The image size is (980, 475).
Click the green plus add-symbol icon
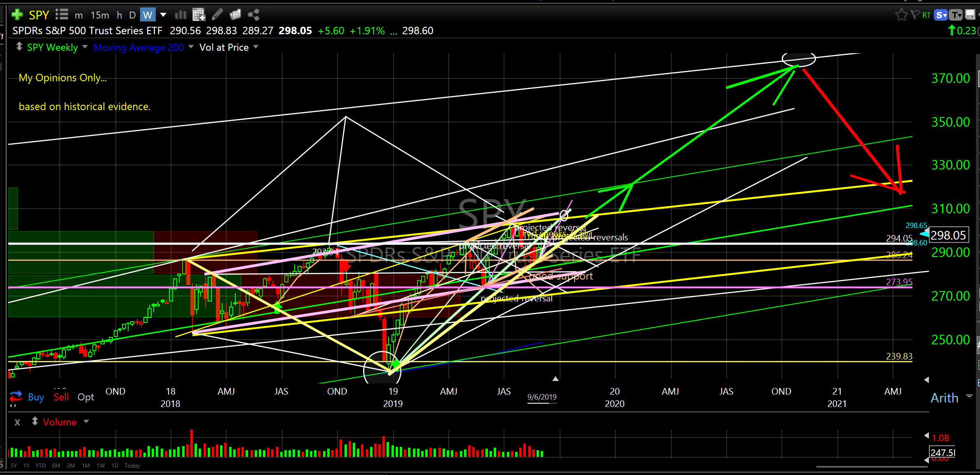tap(17, 15)
